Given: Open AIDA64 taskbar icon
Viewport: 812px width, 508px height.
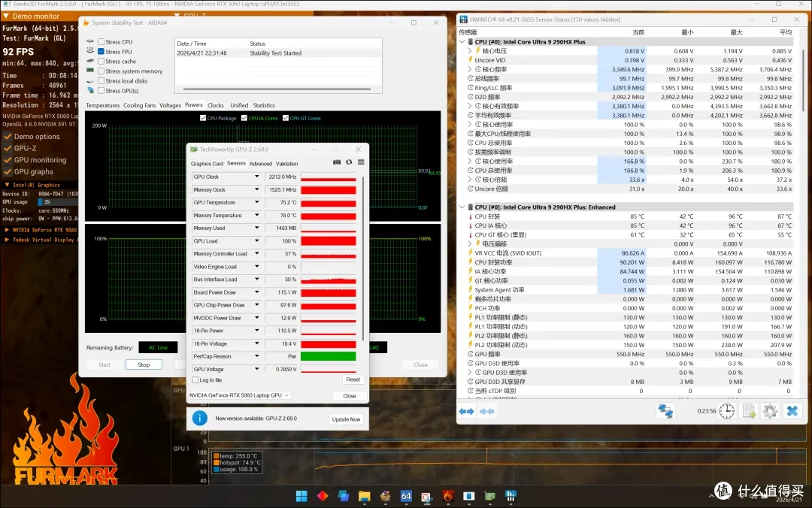Looking at the screenshot, I should coord(406,496).
